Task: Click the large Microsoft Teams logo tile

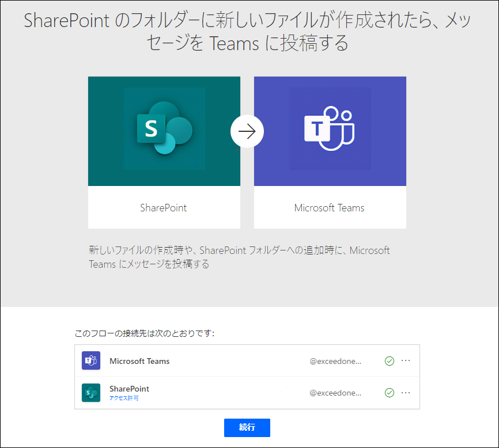Action: tap(330, 131)
